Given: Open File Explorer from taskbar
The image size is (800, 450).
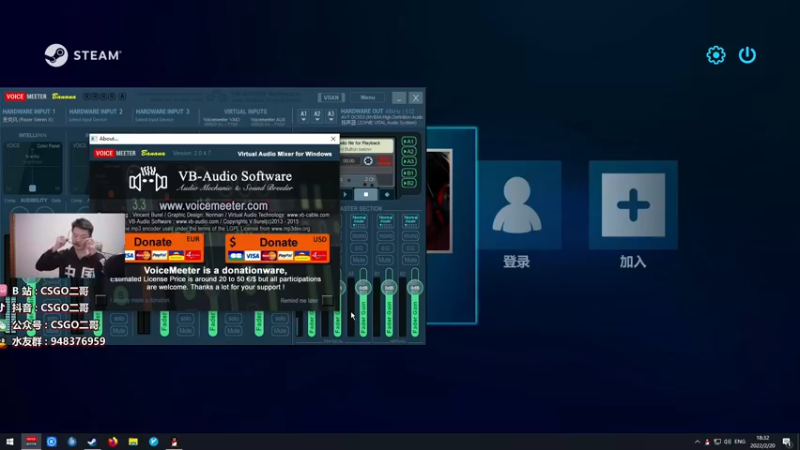Looking at the screenshot, I should click(133, 442).
